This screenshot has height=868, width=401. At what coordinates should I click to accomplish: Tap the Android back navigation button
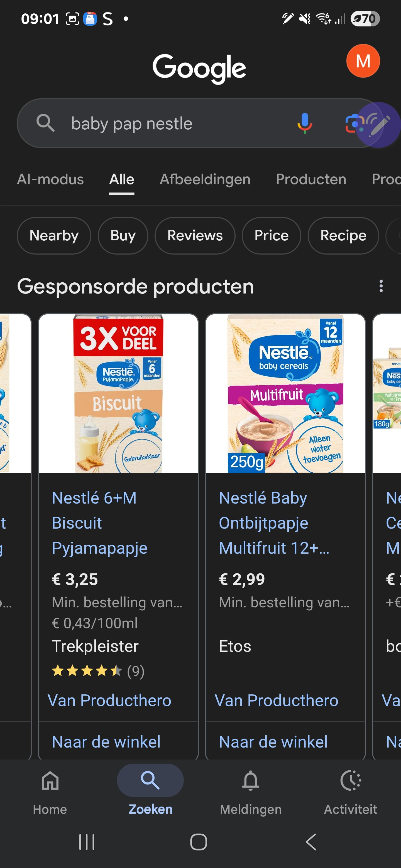311,842
